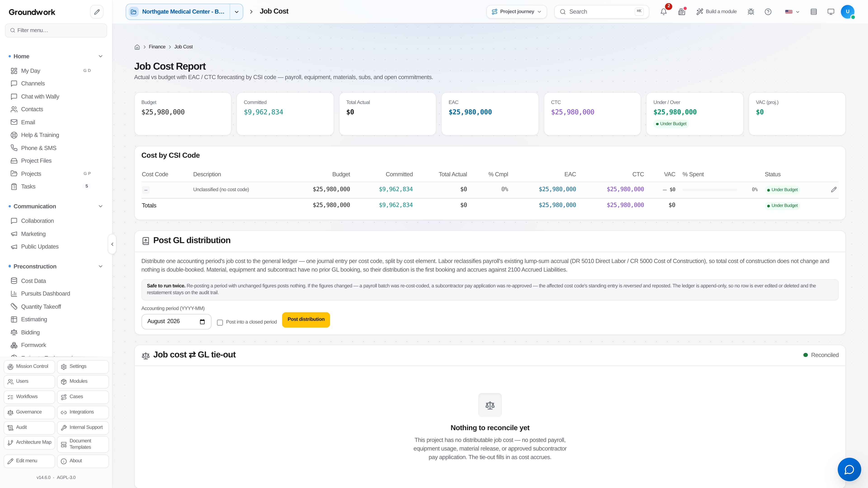Collapse the Communication section
Screen dimensions: 868x488
[100, 206]
